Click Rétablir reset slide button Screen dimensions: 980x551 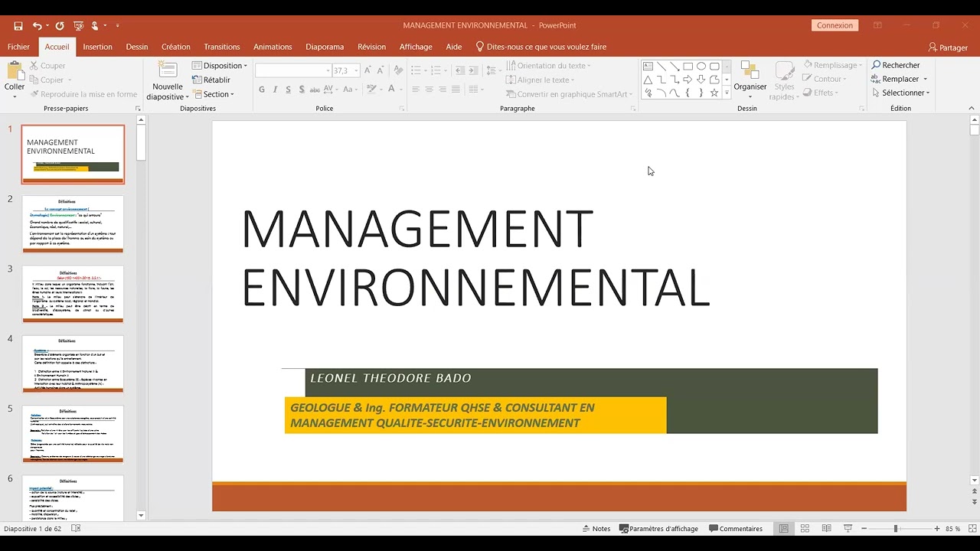[x=211, y=80]
